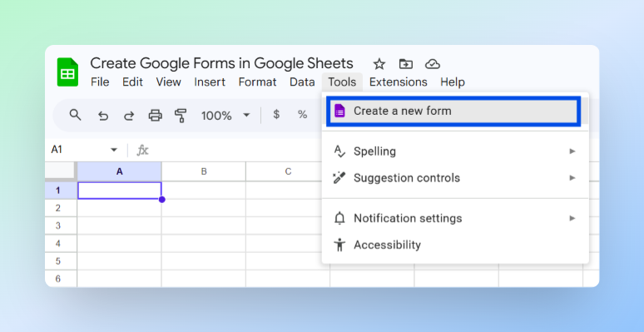
Task: Expand the Suggestion controls submenu arrow
Action: pyautogui.click(x=572, y=178)
